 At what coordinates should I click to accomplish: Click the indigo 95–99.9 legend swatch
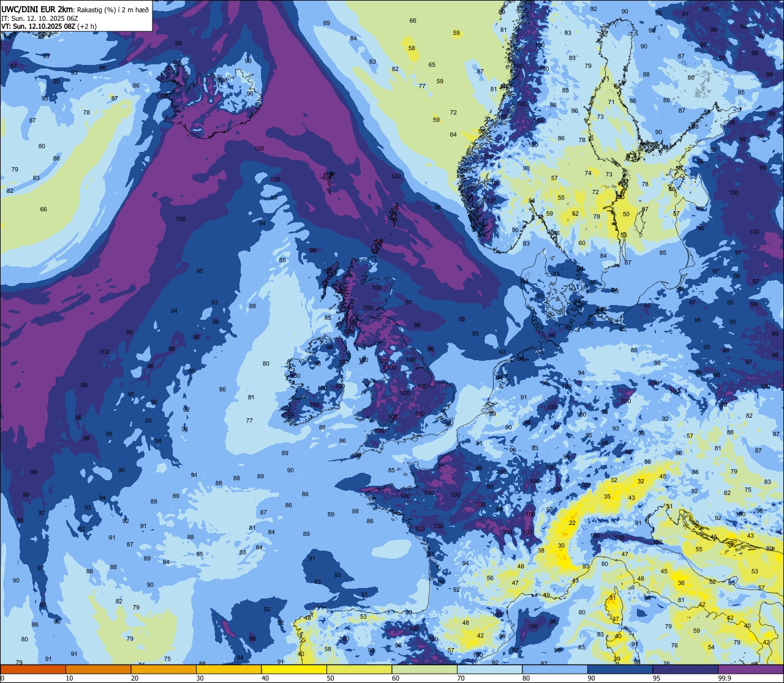click(685, 670)
